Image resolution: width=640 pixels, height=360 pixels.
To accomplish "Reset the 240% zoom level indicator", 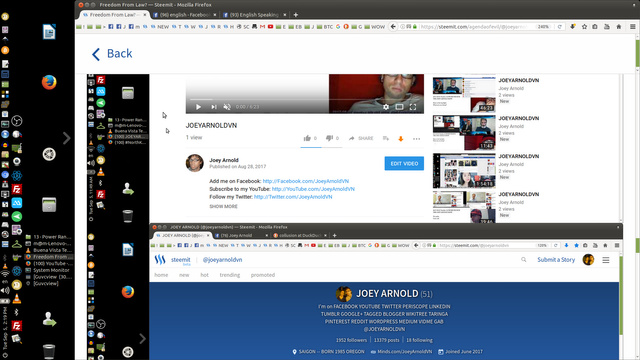I will pyautogui.click(x=543, y=27).
